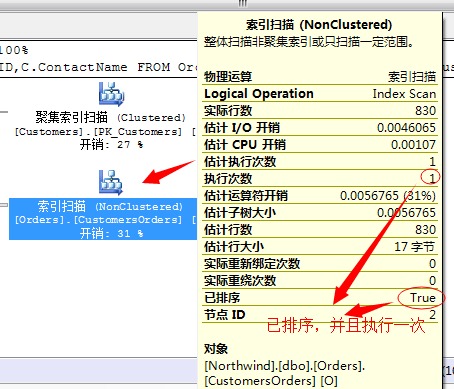Click the 17 字节 row size value
Viewport: 454px width, 389px height.
(x=415, y=247)
